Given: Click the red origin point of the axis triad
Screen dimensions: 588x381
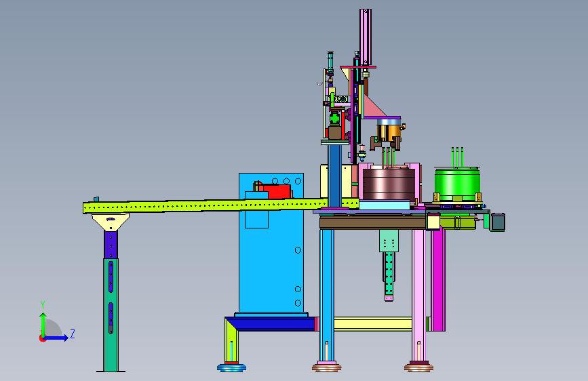Looking at the screenshot, I should [x=42, y=338].
